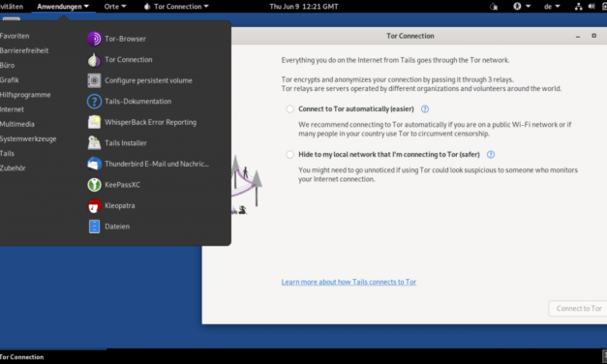Select the Grafik category
607x364 pixels.
(x=10, y=80)
